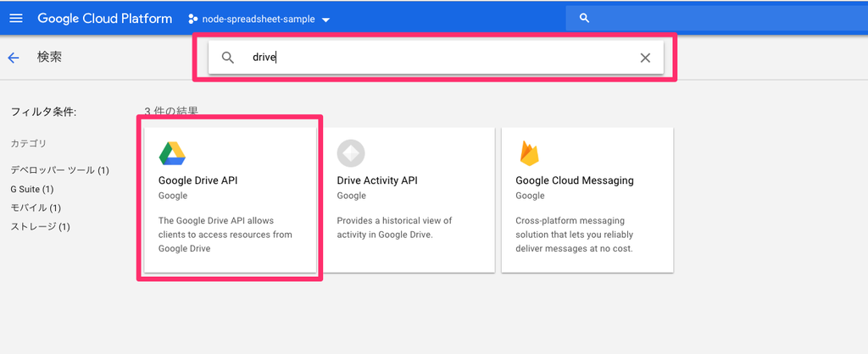This screenshot has height=354, width=868.
Task: Click the Drive Activity API gray diamond icon
Action: click(x=351, y=153)
